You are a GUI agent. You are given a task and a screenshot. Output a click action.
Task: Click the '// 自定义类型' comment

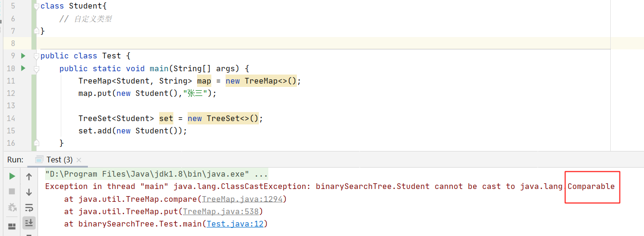pyautogui.click(x=85, y=19)
